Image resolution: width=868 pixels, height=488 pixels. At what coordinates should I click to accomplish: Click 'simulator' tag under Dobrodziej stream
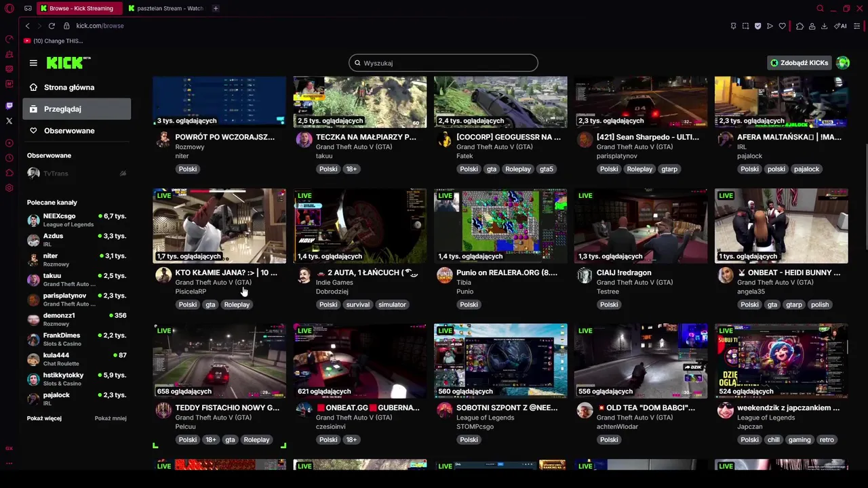pyautogui.click(x=392, y=305)
